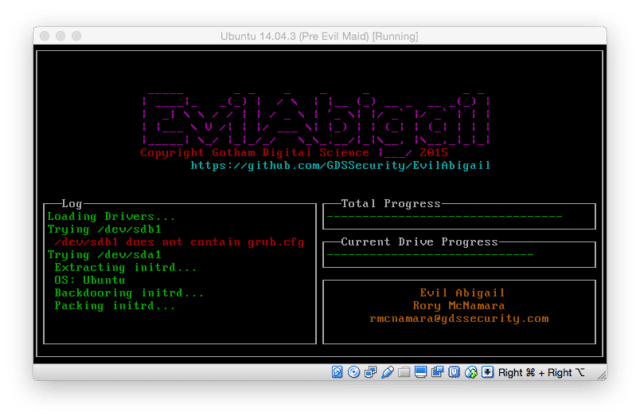The width and height of the screenshot is (640, 420).
Task: Click the 'Current Drive Progress' panel heading
Action: click(x=420, y=242)
